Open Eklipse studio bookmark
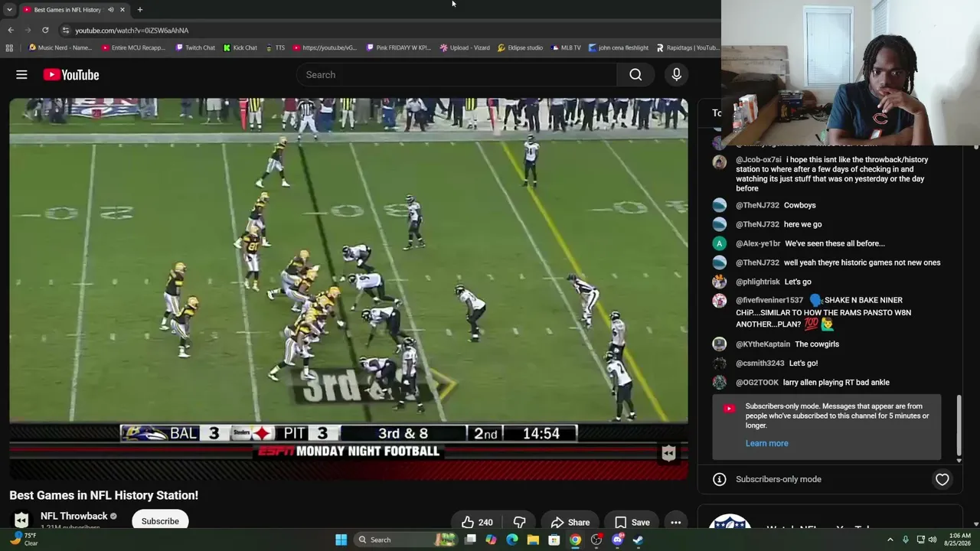Image resolution: width=980 pixels, height=551 pixels. tap(520, 47)
